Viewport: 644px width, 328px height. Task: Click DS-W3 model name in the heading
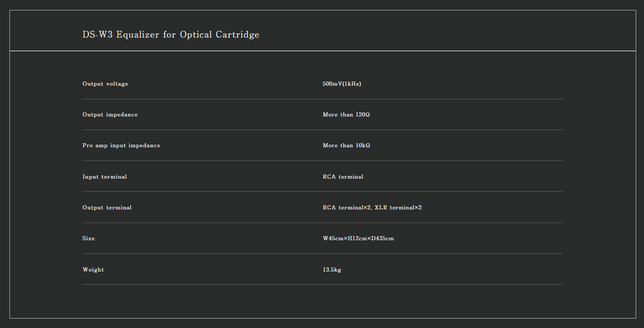97,35
